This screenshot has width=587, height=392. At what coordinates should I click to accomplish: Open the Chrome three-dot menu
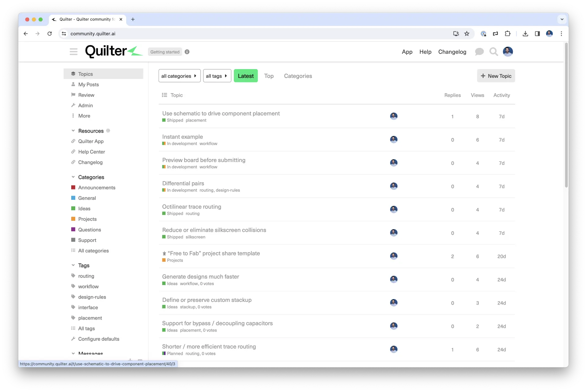tap(561, 34)
